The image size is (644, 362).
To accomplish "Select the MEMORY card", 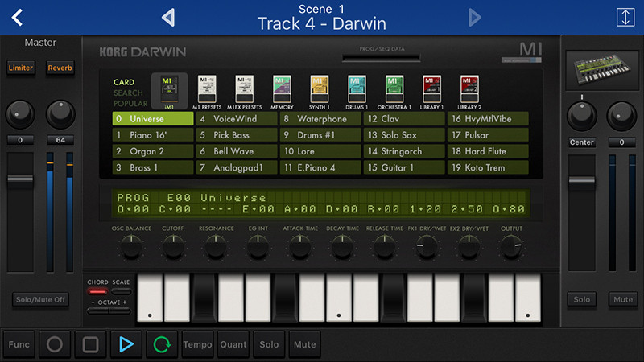I will 282,92.
